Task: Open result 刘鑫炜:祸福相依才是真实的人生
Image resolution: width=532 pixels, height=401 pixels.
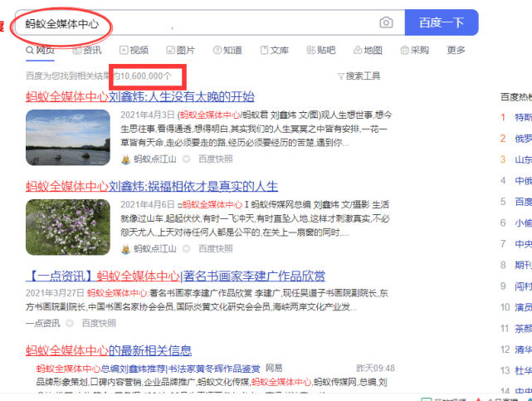Action: (152, 186)
